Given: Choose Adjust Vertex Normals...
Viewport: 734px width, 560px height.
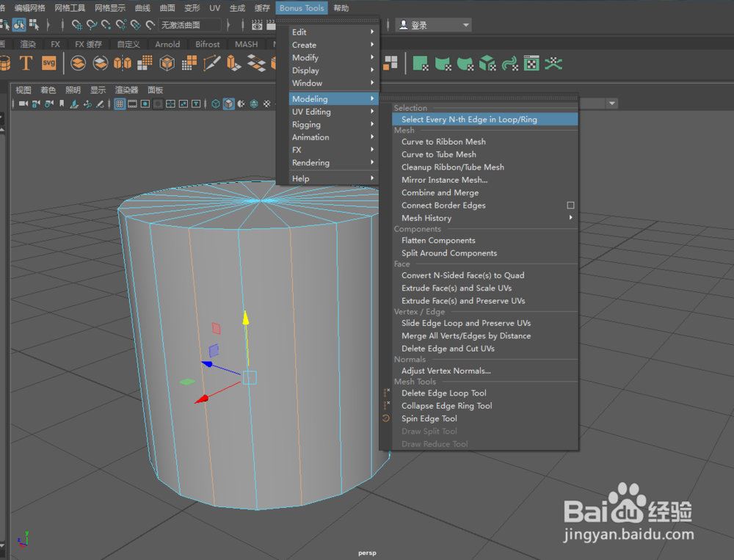Looking at the screenshot, I should [485, 371].
